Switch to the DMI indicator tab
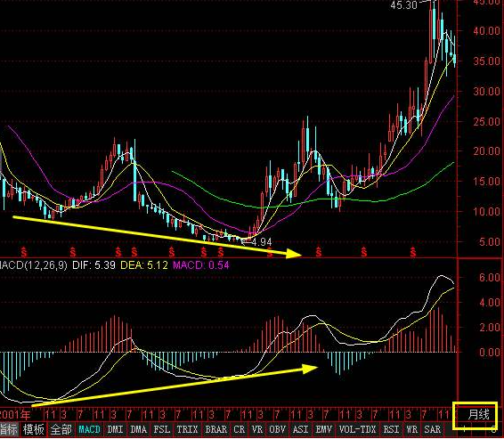The image size is (504, 439). (x=115, y=429)
